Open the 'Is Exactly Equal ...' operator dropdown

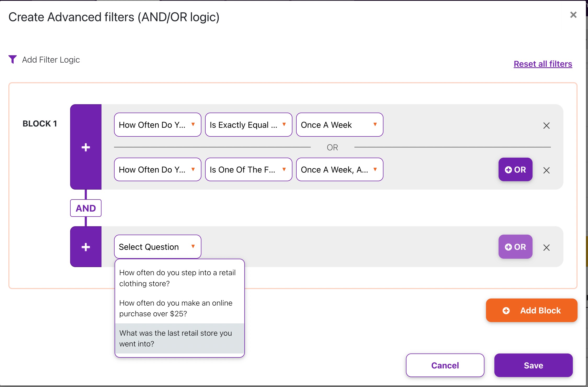click(x=248, y=125)
